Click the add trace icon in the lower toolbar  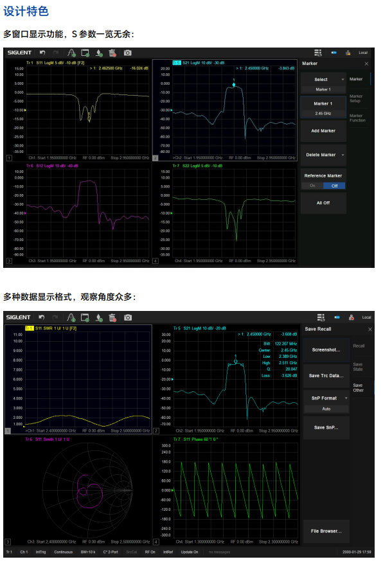pos(72,317)
